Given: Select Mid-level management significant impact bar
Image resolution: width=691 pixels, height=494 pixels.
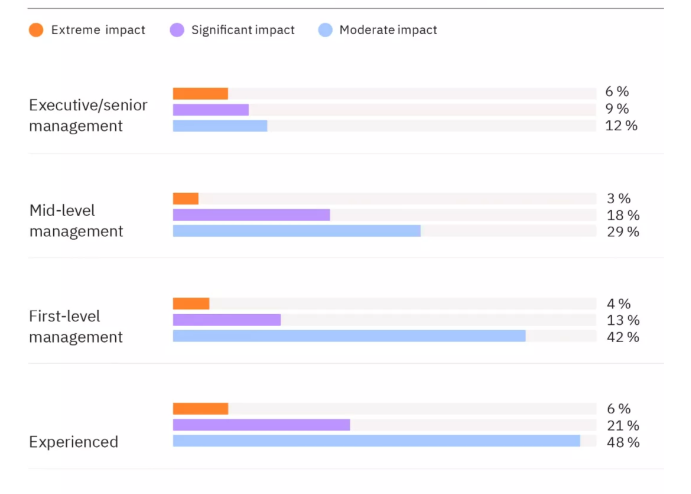Looking at the screenshot, I should click(x=251, y=215).
